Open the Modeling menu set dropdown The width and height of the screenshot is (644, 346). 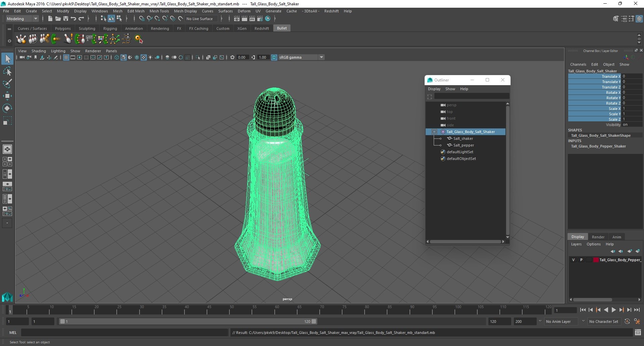pyautogui.click(x=22, y=19)
